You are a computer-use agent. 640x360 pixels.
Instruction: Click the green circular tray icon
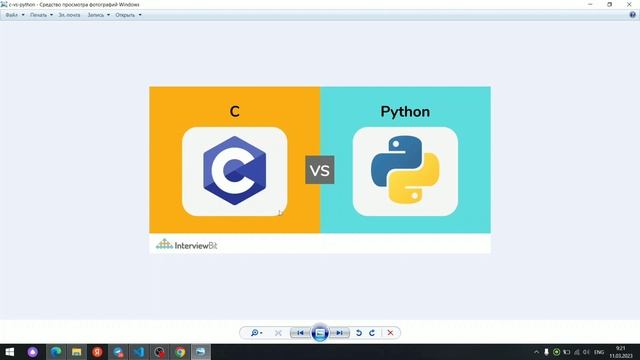tap(556, 352)
